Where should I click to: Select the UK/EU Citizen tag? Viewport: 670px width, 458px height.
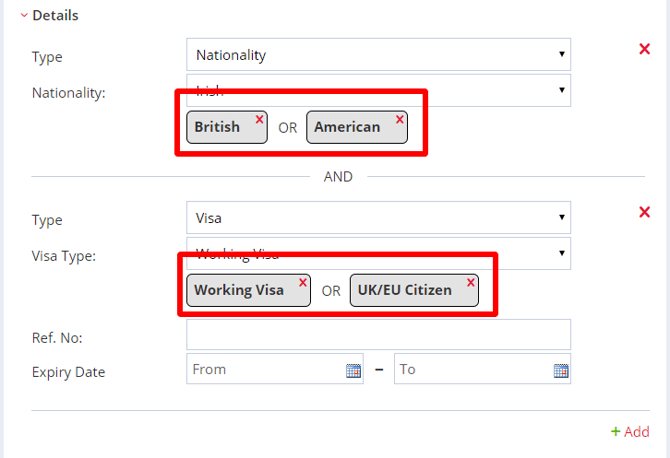tap(404, 290)
